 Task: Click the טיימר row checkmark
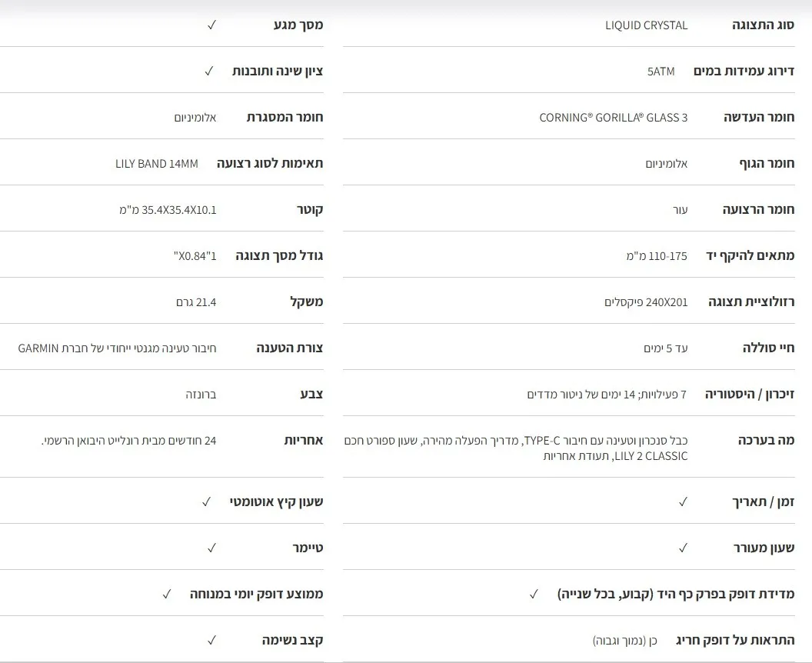point(211,548)
